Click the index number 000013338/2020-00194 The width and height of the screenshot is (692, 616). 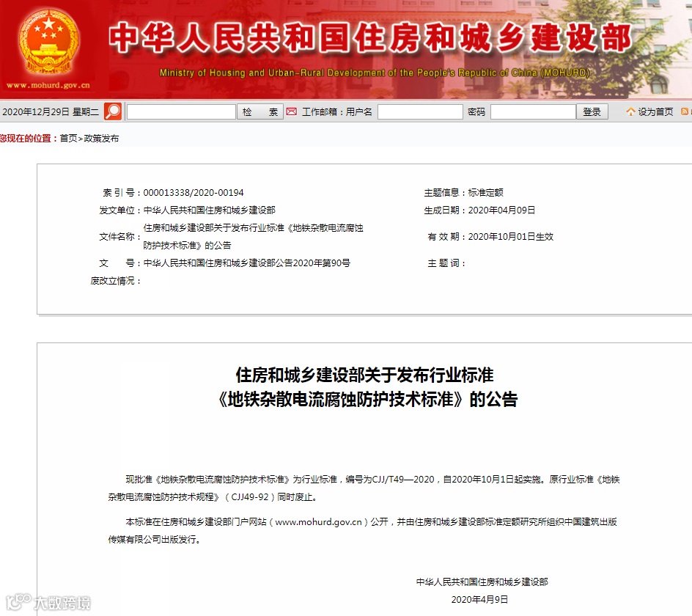pos(194,193)
